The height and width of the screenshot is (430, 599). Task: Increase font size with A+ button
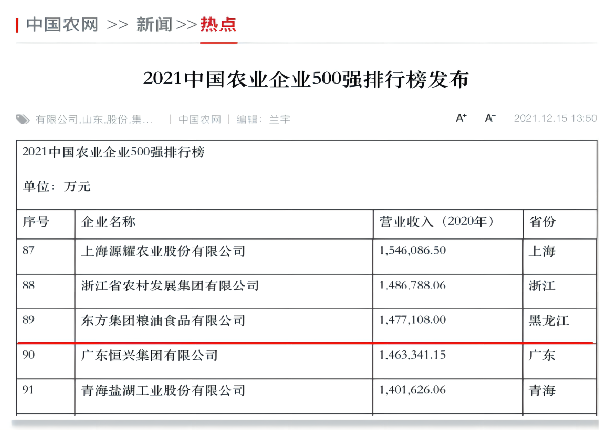(461, 118)
